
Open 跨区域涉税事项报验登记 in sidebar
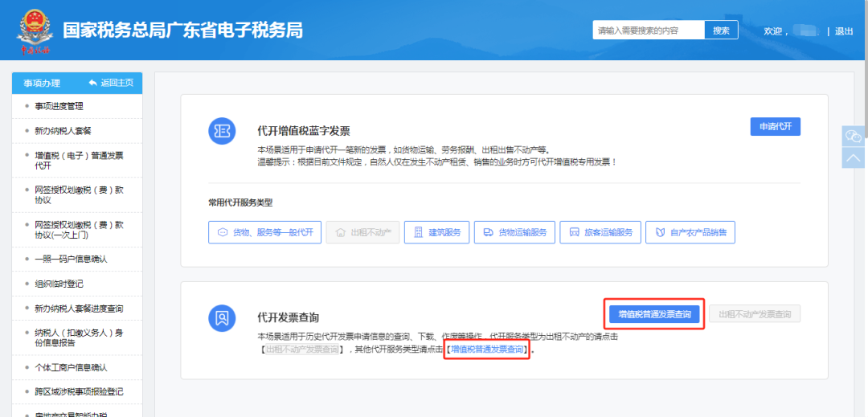point(77,391)
